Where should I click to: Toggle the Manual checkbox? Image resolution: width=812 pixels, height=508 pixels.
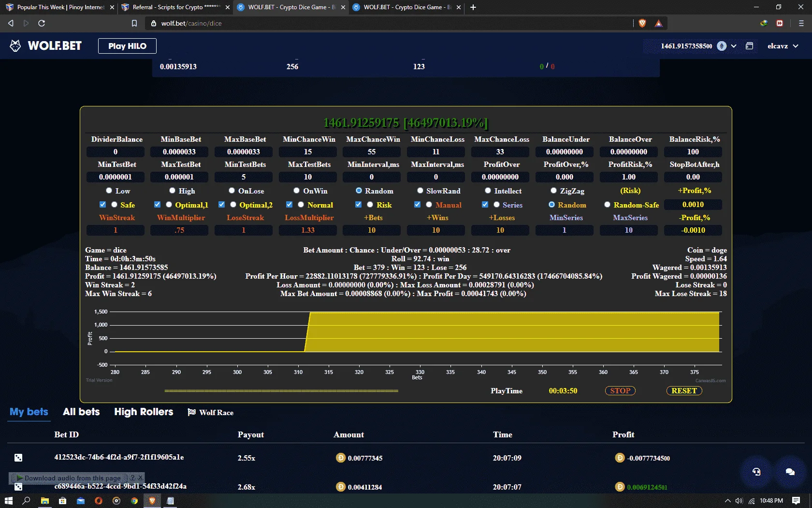pos(417,205)
